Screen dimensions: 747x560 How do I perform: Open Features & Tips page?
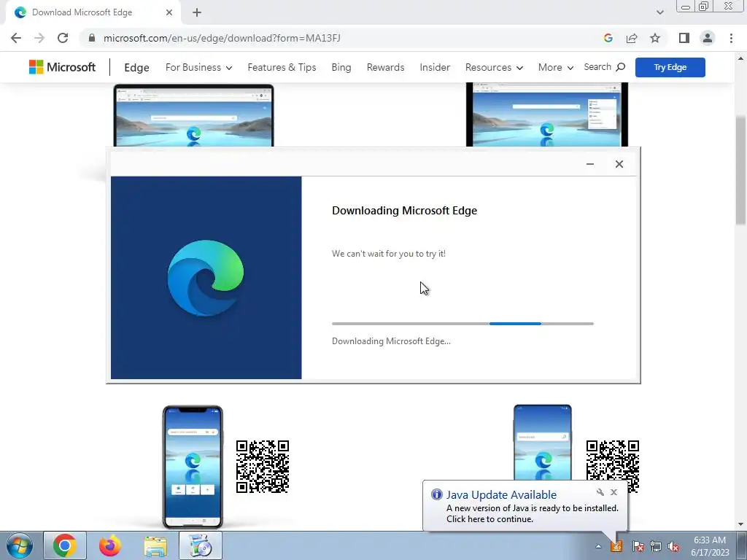(x=282, y=67)
